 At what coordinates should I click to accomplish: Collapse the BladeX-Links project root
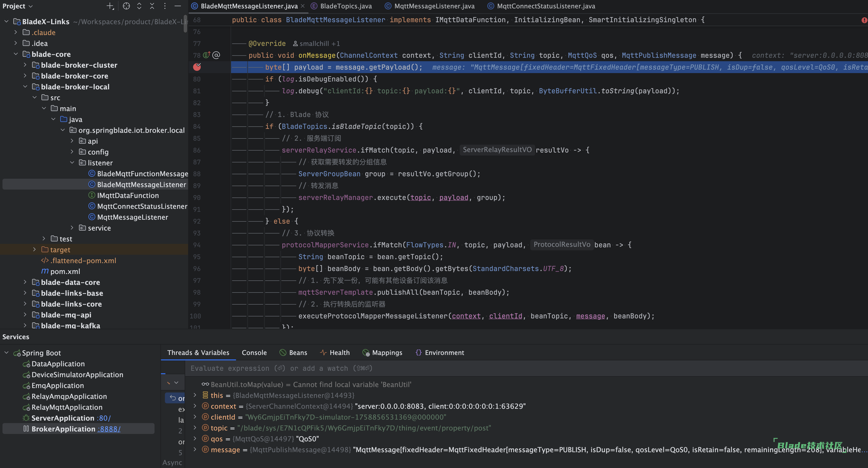[x=6, y=21]
